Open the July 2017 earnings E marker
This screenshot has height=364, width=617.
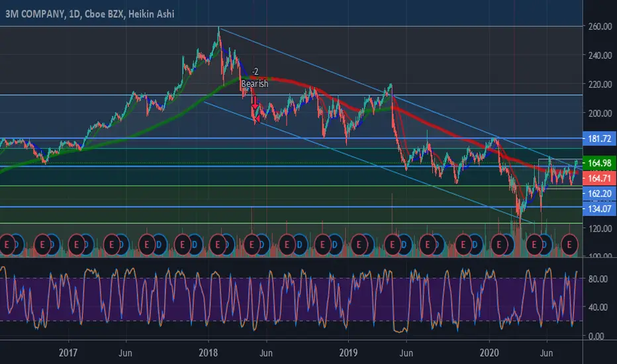pyautogui.click(x=147, y=245)
